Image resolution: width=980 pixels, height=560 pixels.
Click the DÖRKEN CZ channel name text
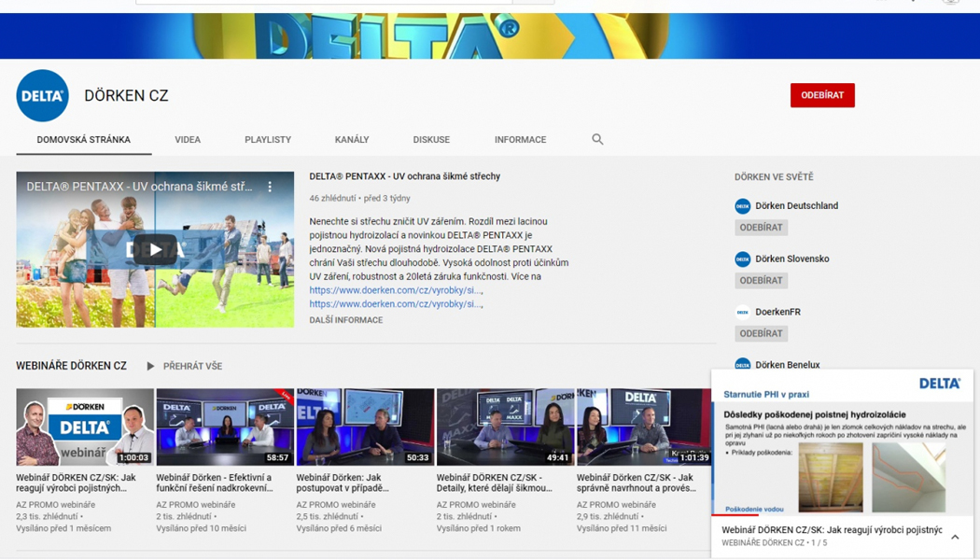(126, 95)
